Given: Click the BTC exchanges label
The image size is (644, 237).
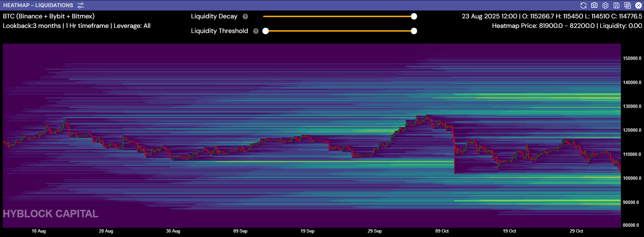Looking at the screenshot, I should point(49,16).
